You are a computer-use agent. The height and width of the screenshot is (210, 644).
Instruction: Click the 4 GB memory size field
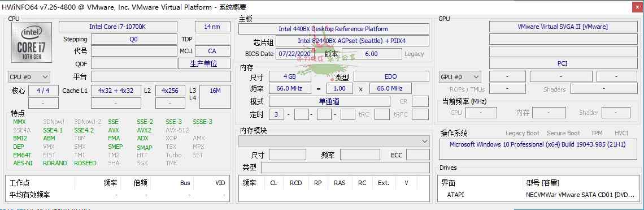290,76
